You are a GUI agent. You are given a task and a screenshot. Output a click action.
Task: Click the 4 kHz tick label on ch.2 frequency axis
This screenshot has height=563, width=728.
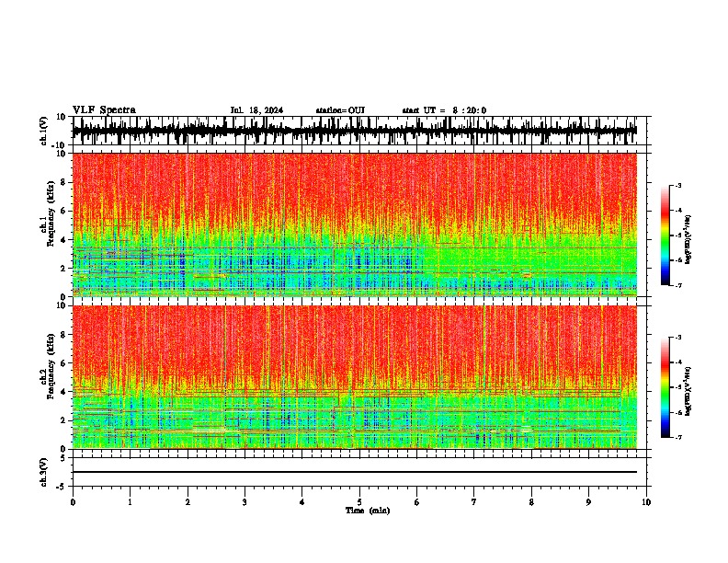point(63,392)
